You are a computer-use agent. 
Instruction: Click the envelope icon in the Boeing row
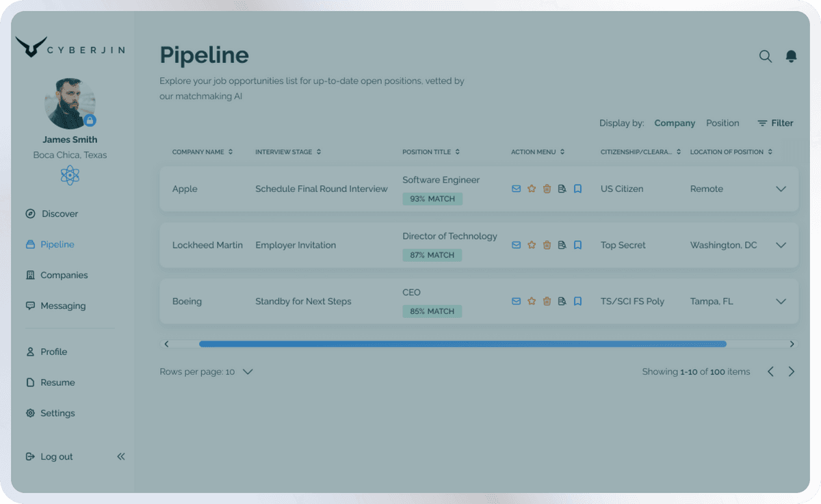pos(517,301)
